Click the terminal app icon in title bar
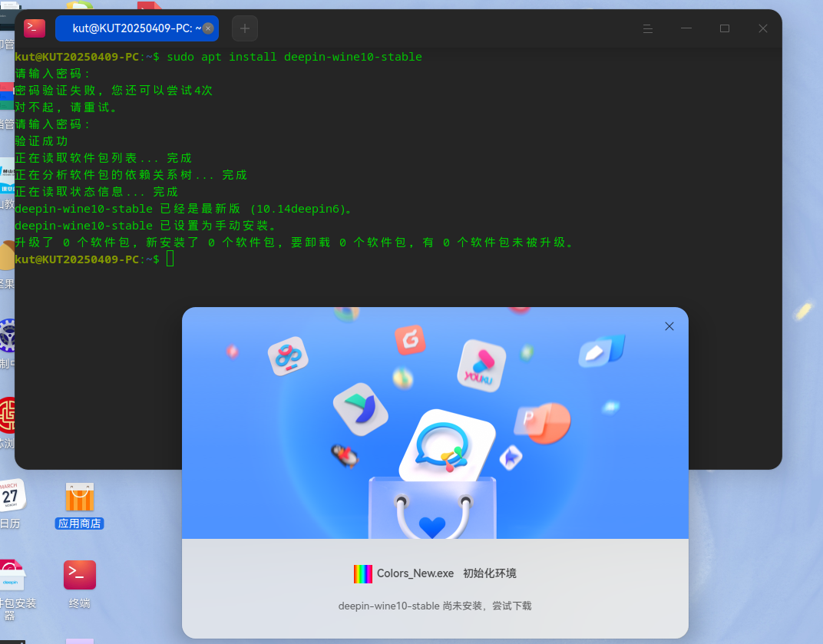Viewport: 823px width, 644px height. click(x=35, y=28)
